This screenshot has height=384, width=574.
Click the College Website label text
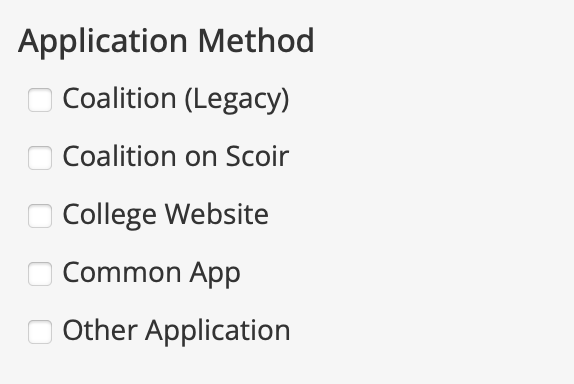[x=165, y=215]
